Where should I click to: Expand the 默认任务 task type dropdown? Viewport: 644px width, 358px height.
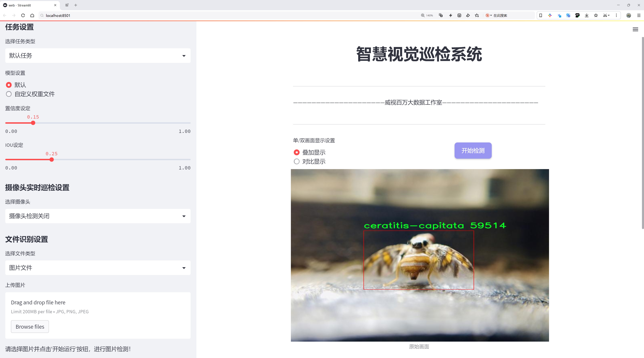pos(98,56)
